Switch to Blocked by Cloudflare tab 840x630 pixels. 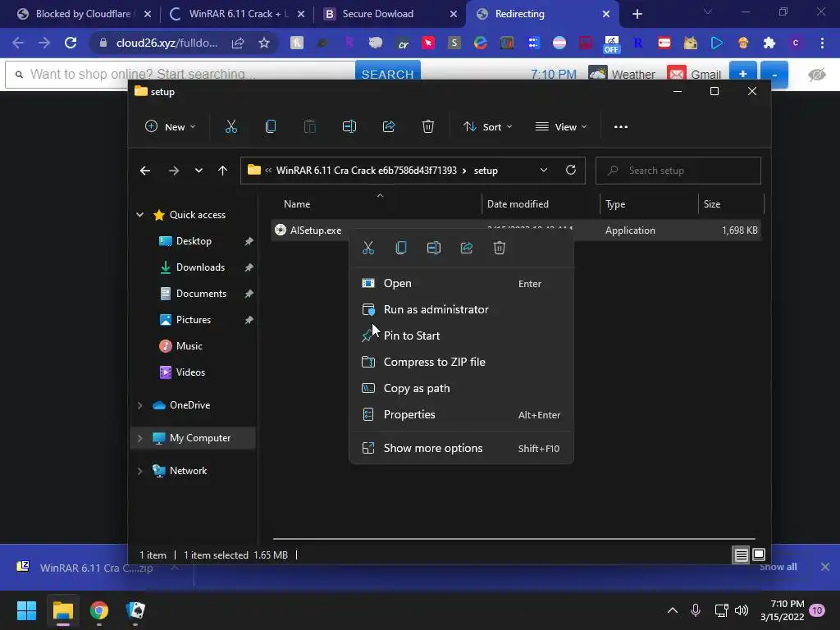(83, 14)
